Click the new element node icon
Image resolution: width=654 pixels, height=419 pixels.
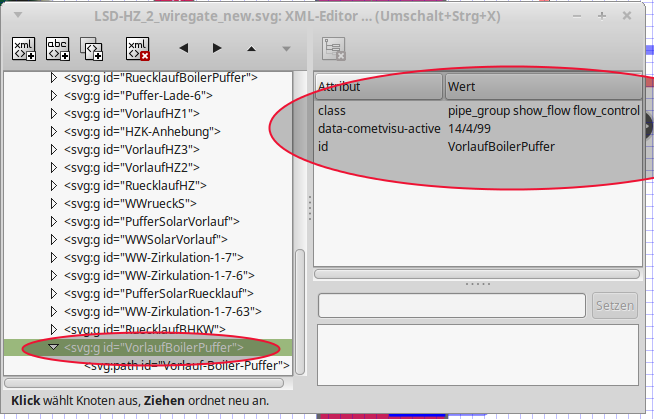(24, 48)
